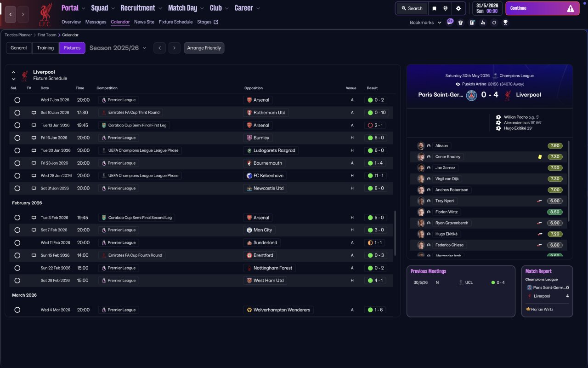Open the Overview tab

tap(71, 22)
